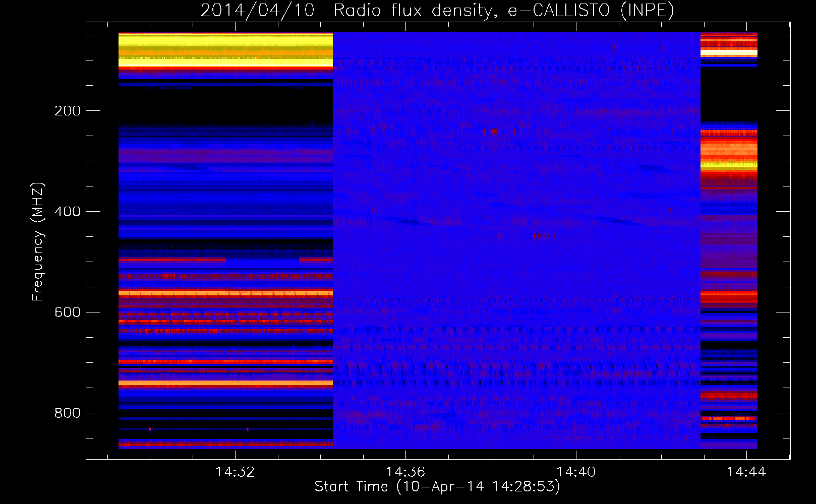Click the plot title 'Radio flux density, e-CALLISTO (INPE)'

click(x=503, y=10)
